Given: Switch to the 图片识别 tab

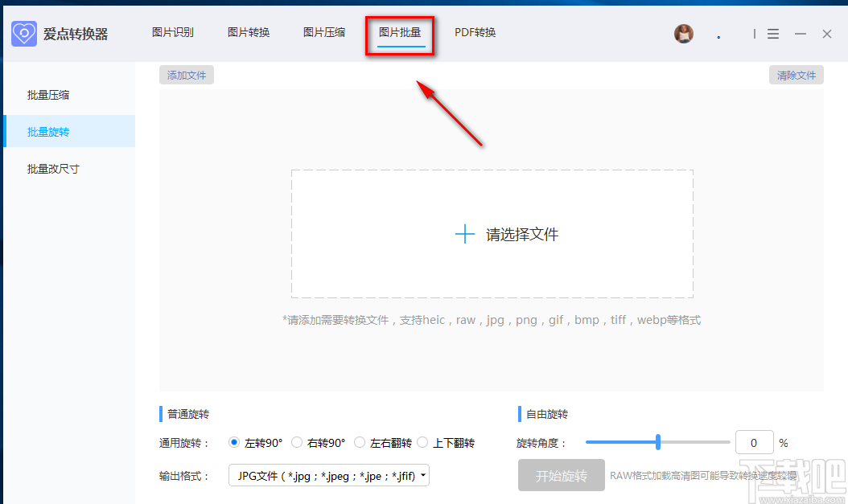Looking at the screenshot, I should click(172, 33).
